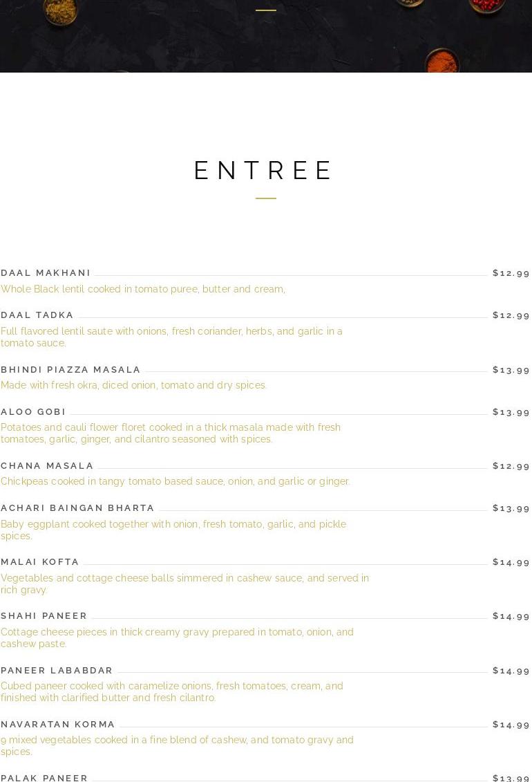Click the gold divider under ENTREE heading
532x782 pixels.
266,198
